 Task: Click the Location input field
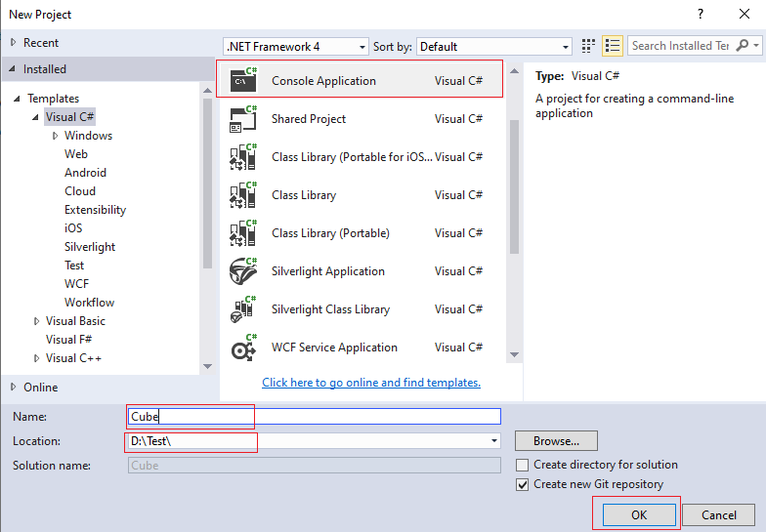[x=315, y=441]
